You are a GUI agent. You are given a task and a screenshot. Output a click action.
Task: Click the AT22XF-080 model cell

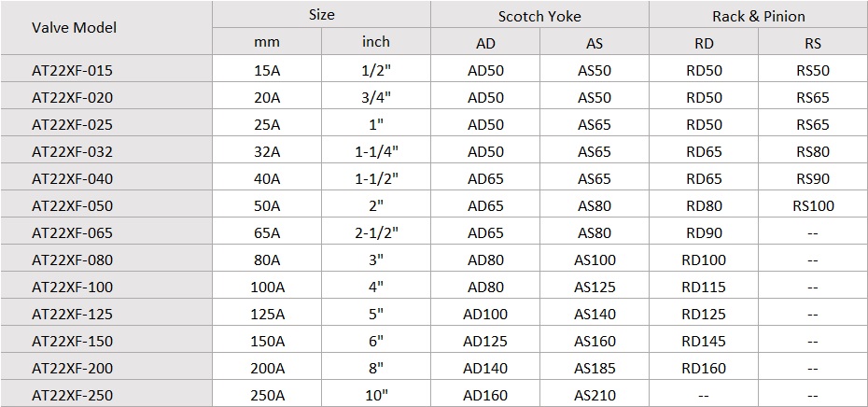click(x=106, y=260)
